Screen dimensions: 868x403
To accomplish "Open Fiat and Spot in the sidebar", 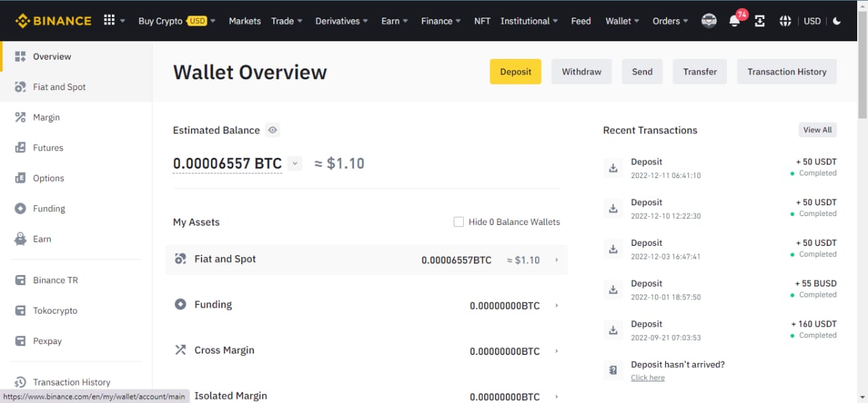I will [76, 87].
